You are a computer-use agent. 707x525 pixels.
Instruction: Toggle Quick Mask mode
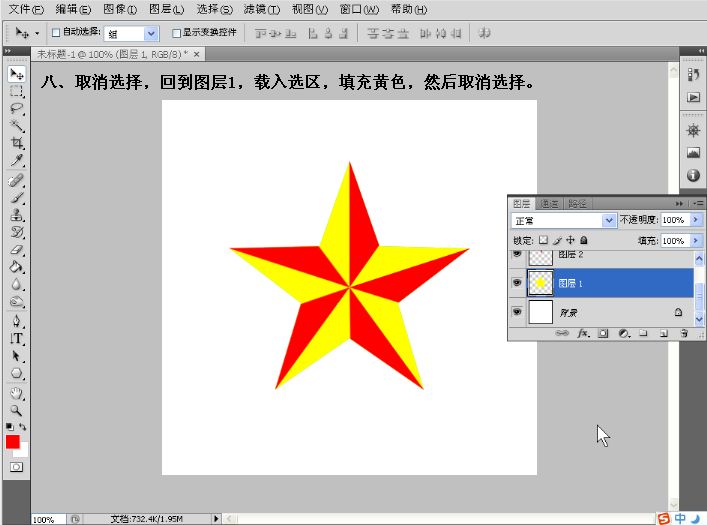[x=16, y=467]
